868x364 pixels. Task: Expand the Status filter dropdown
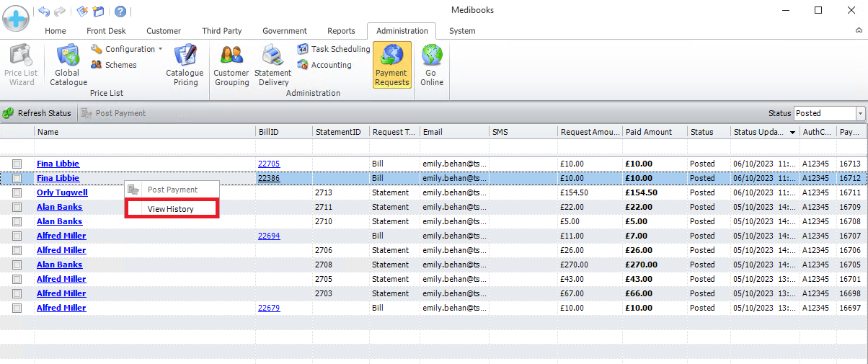860,113
